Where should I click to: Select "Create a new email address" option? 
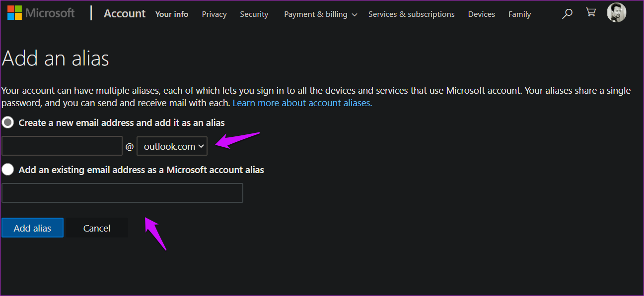[7, 122]
